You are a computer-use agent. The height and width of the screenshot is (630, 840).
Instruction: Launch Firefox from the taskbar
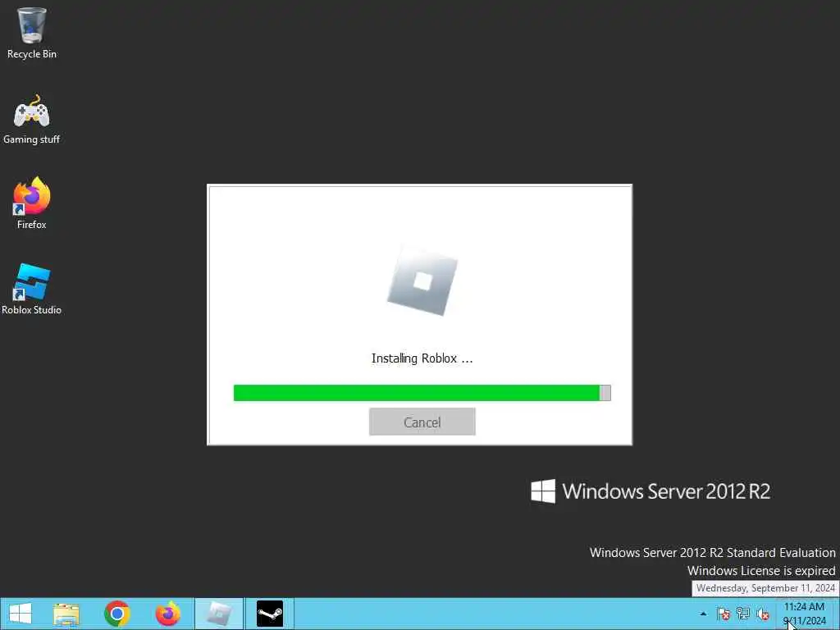point(167,614)
